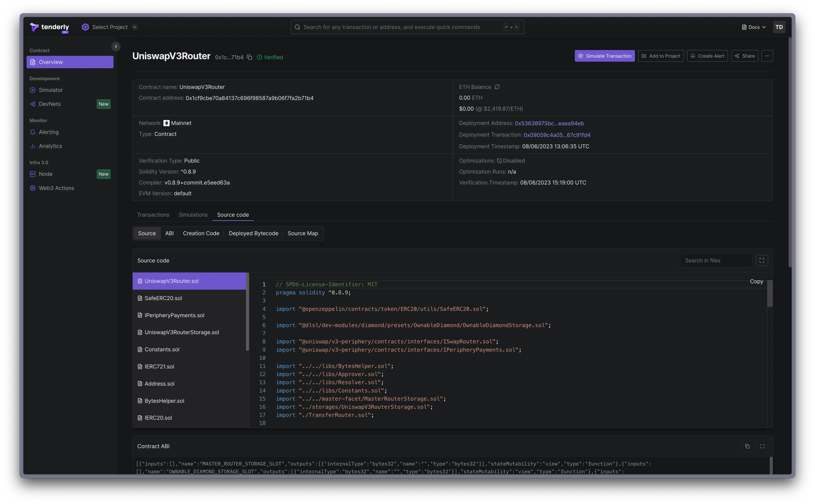
Task: Open Web3 Actions
Action: (56, 188)
